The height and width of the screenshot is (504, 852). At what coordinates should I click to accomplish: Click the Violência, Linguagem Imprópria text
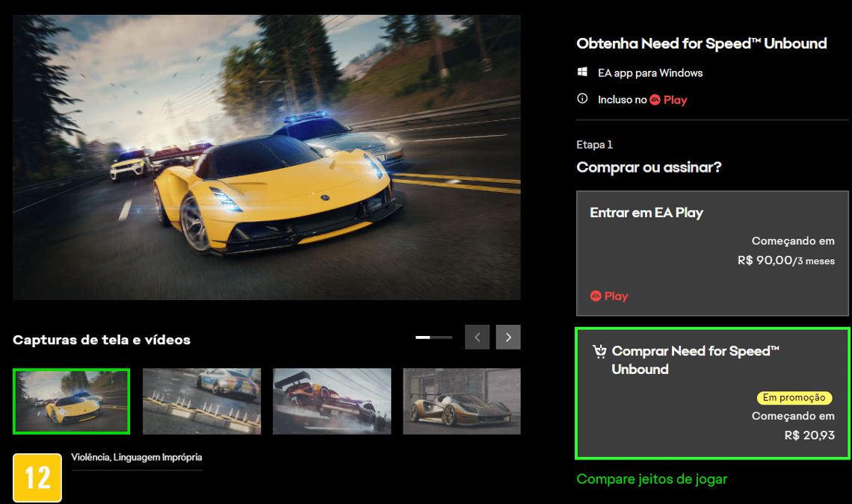click(136, 457)
